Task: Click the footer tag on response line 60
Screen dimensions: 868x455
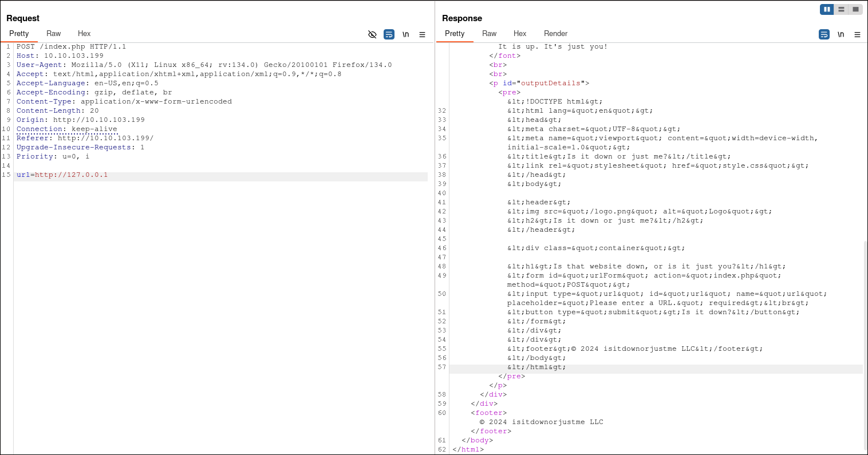Action: [489, 413]
